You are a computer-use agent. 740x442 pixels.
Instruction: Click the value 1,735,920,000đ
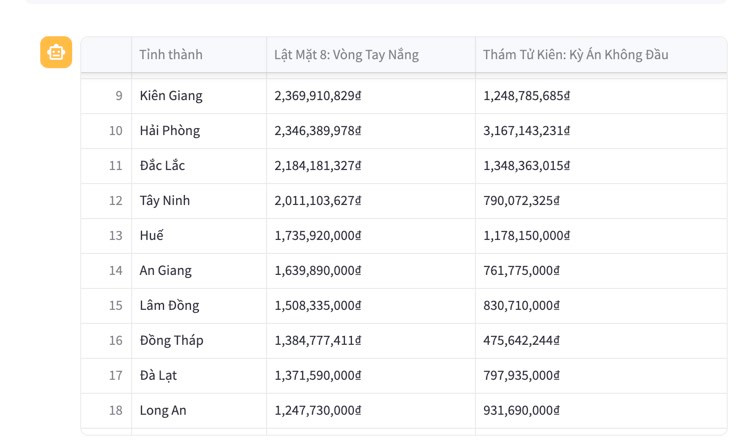318,235
